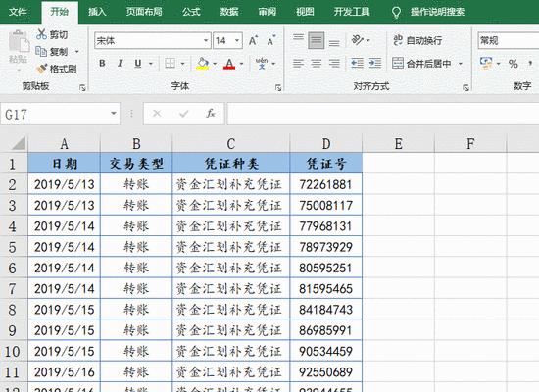
Task: Click the formula bar input
Action: point(382,114)
